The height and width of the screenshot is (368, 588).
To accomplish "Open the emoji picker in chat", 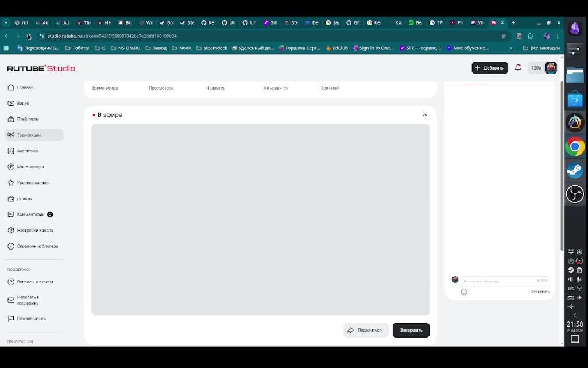I will pyautogui.click(x=464, y=292).
